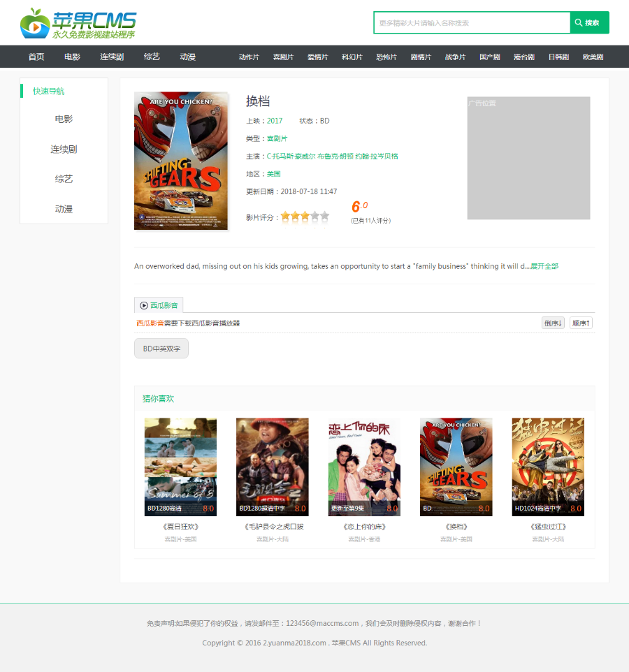629x672 pixels.
Task: Click the 《夏日狂欢》 title link
Action: (180, 527)
